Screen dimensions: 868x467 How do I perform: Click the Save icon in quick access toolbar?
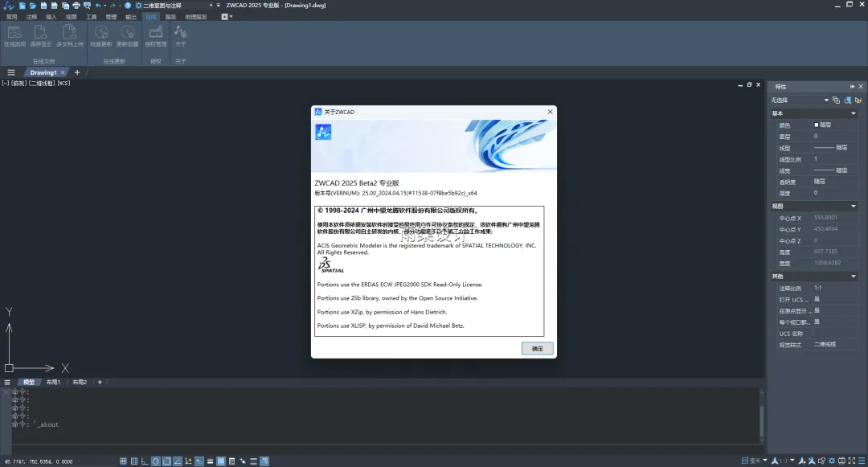[x=43, y=6]
